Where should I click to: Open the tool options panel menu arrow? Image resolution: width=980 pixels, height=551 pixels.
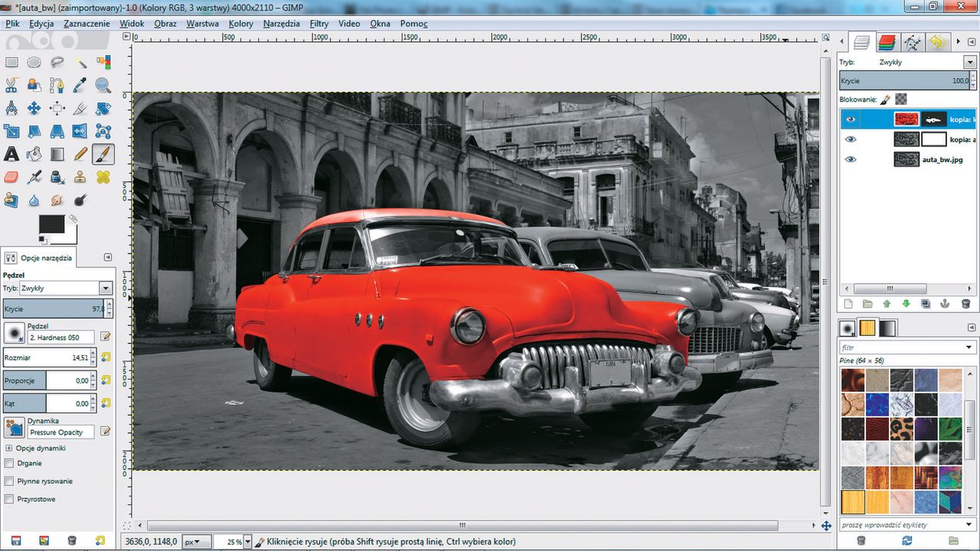107,257
